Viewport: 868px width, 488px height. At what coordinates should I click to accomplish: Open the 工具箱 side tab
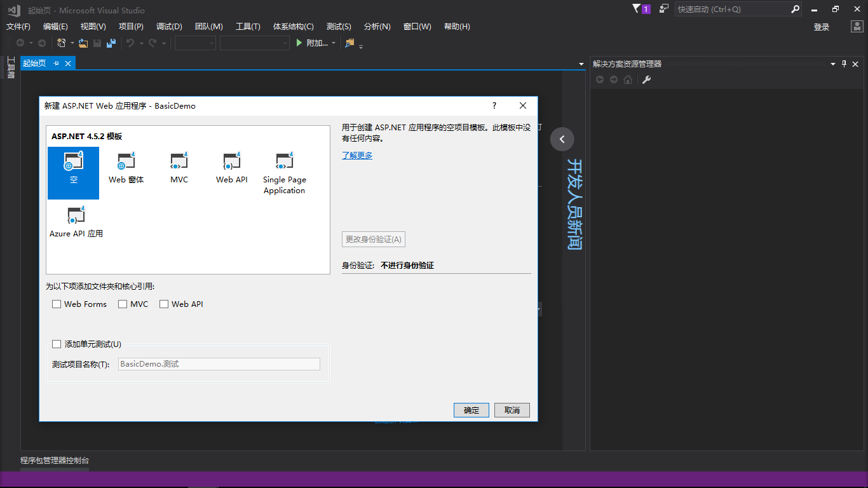coord(10,68)
